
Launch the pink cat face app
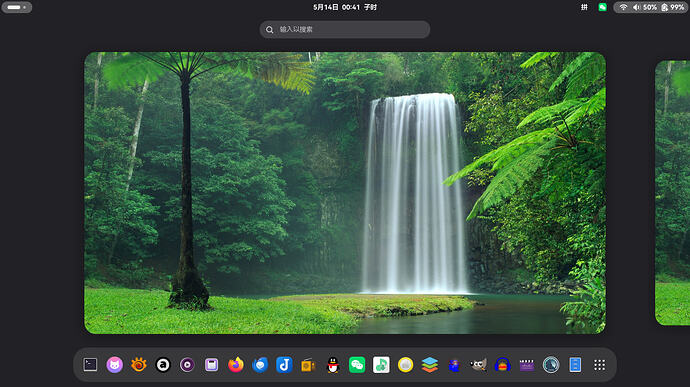[114, 365]
